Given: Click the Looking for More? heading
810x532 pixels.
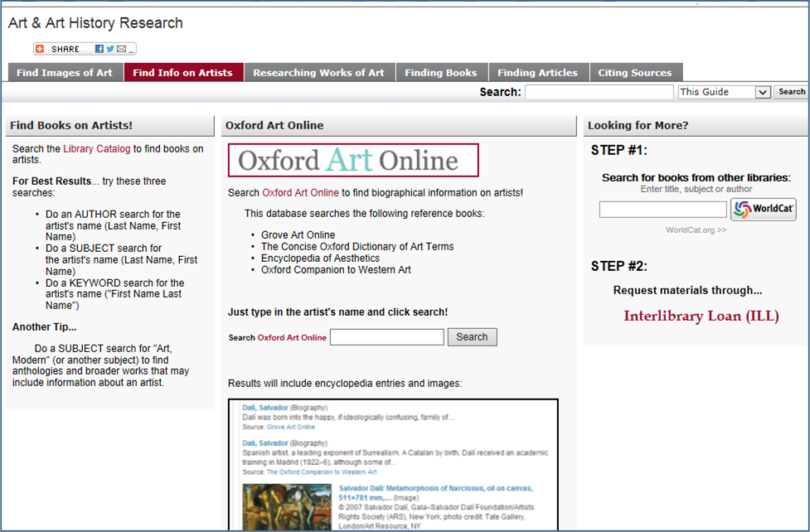Looking at the screenshot, I should [638, 125].
